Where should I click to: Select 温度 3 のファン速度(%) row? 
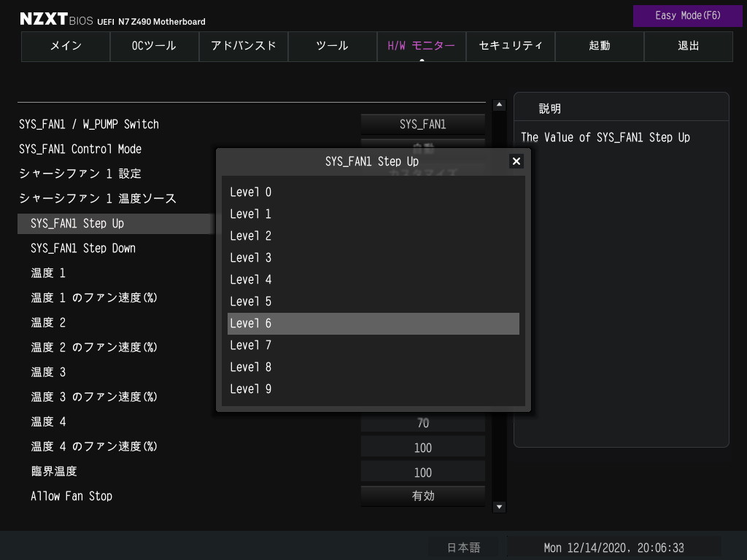[94, 397]
